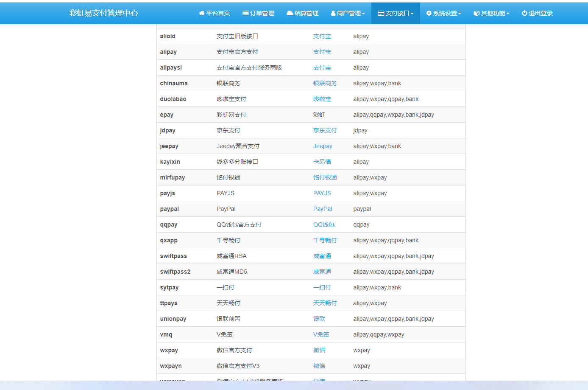Click the 威富通MD5 description
This screenshot has width=588, height=390.
pos(232,272)
